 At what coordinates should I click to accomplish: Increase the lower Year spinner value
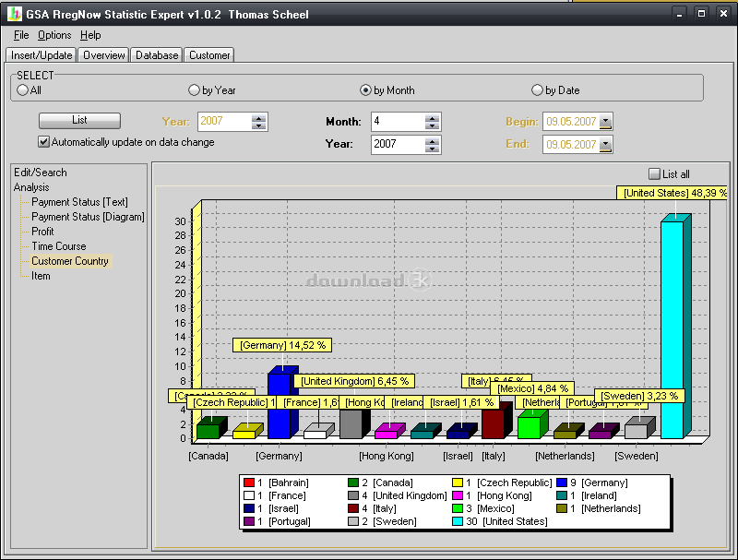coord(432,140)
